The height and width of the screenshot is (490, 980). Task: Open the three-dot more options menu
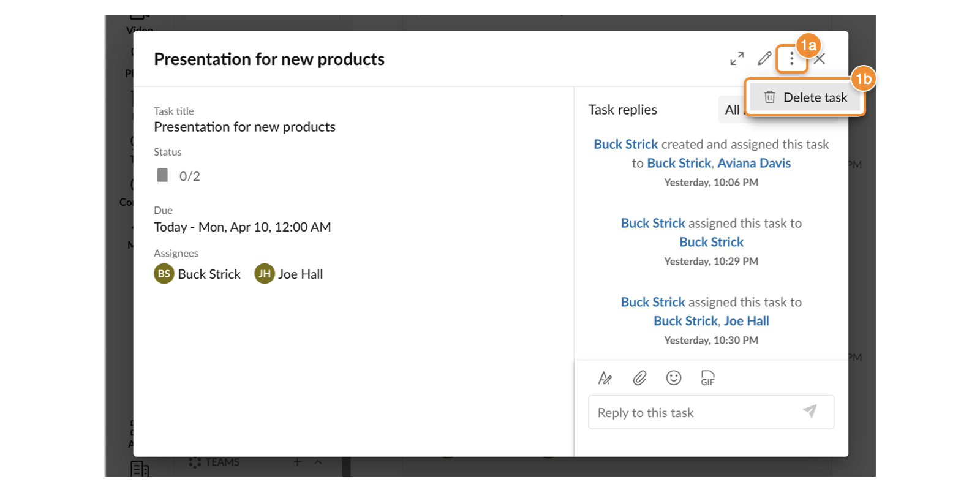[791, 59]
